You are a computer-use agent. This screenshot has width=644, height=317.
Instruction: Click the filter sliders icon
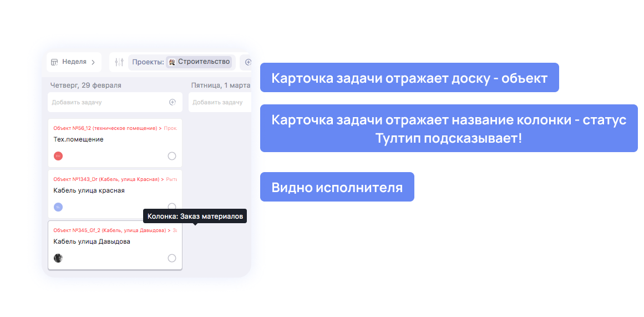119,62
